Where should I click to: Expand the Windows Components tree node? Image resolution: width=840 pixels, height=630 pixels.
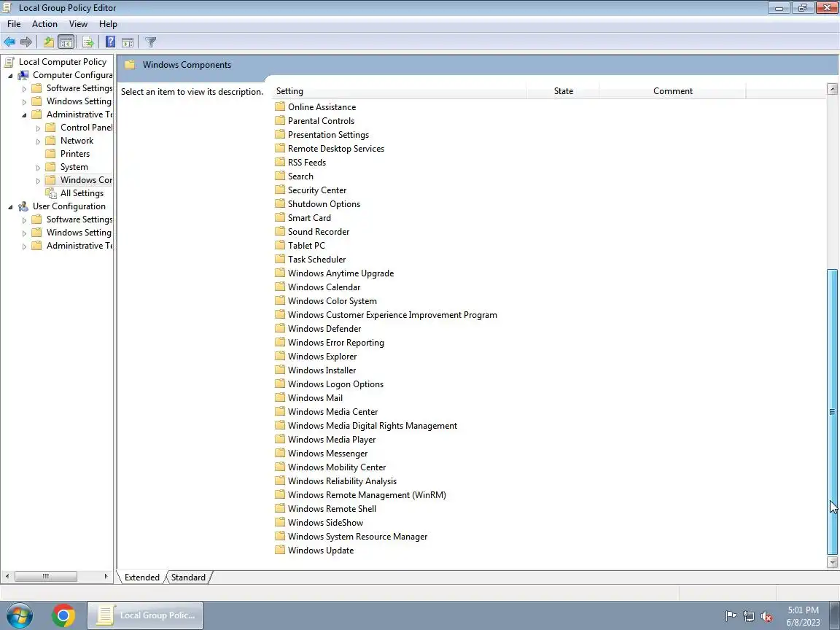coord(38,181)
